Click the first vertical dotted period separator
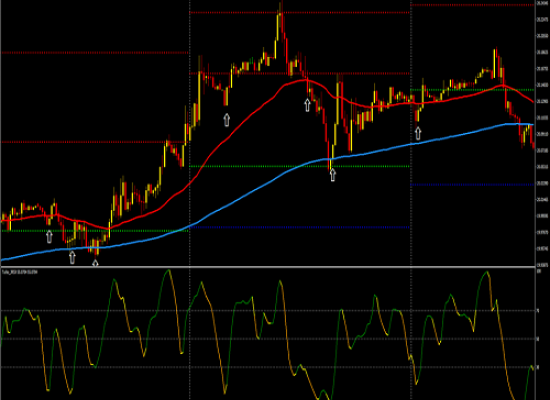This screenshot has height=400, width=550. point(190,200)
